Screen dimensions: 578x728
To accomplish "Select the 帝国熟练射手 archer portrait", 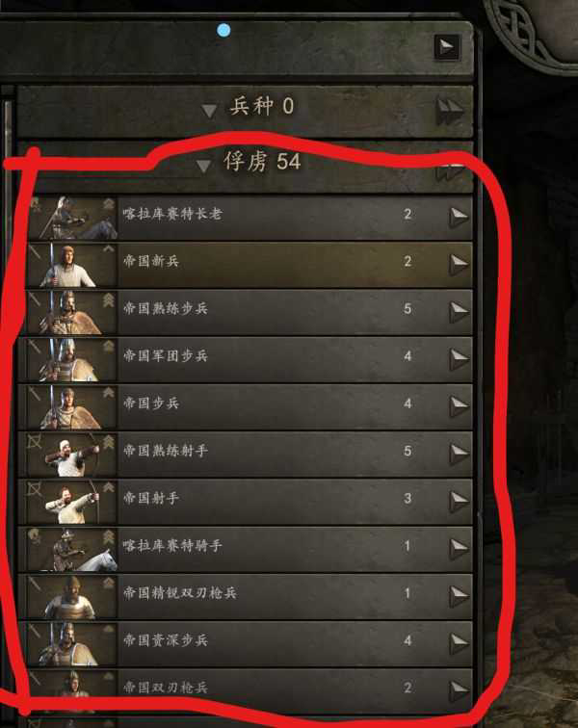I will (x=72, y=455).
